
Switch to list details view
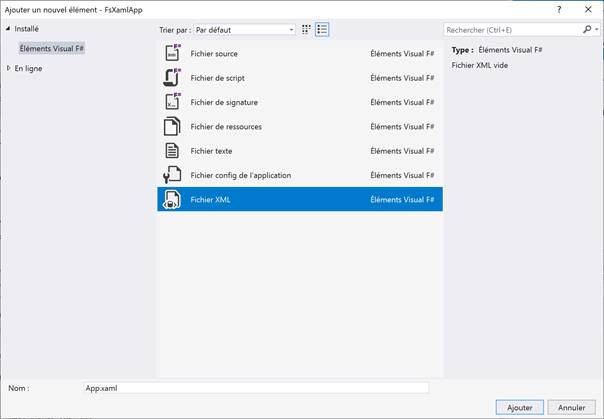(x=321, y=30)
